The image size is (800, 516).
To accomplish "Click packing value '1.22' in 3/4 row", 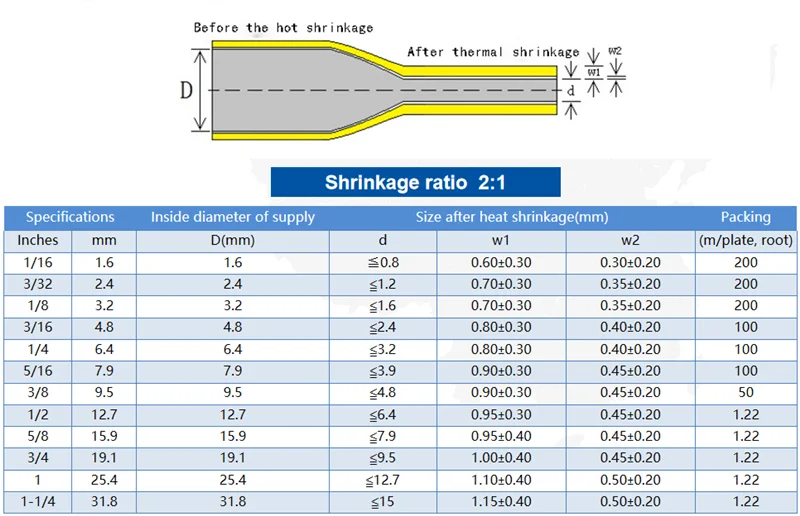I will [745, 457].
